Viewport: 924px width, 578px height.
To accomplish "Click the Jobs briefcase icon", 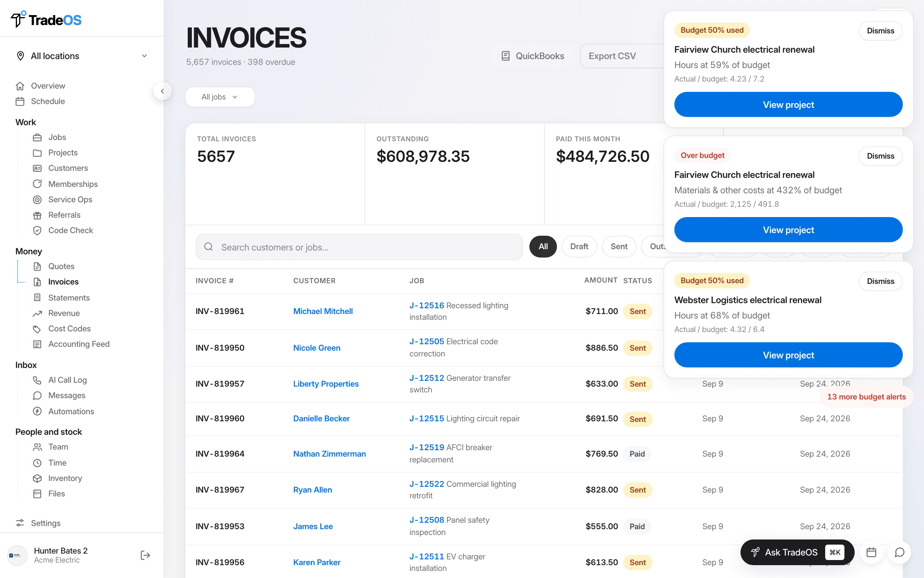I will (37, 137).
